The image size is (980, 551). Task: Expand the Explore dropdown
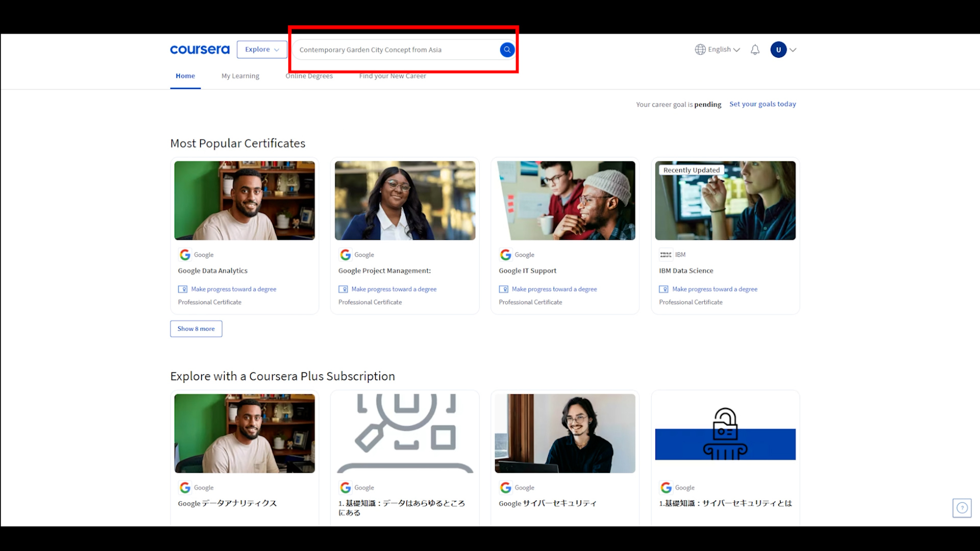point(262,49)
